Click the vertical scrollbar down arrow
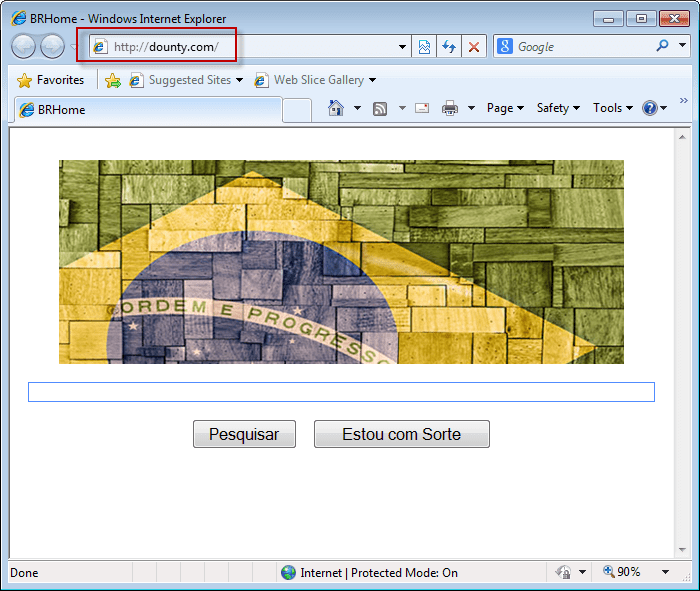This screenshot has height=591, width=700. tap(682, 549)
